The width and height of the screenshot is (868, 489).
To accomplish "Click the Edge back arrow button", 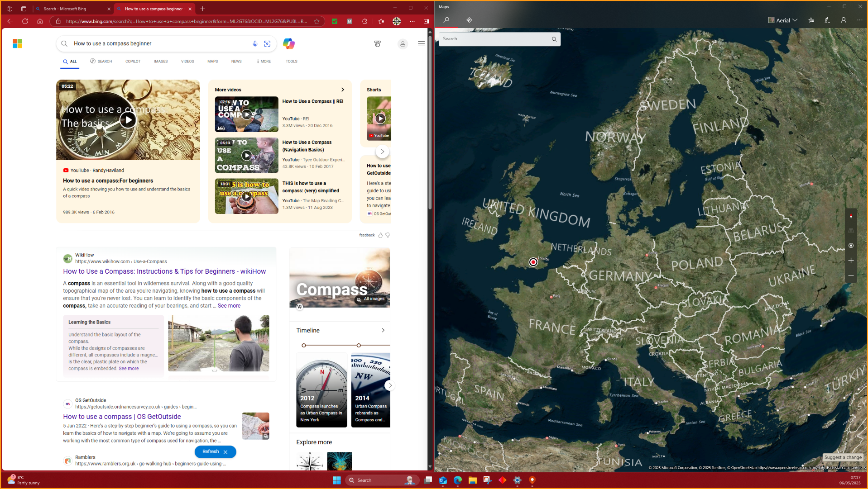I will pyautogui.click(x=10, y=21).
